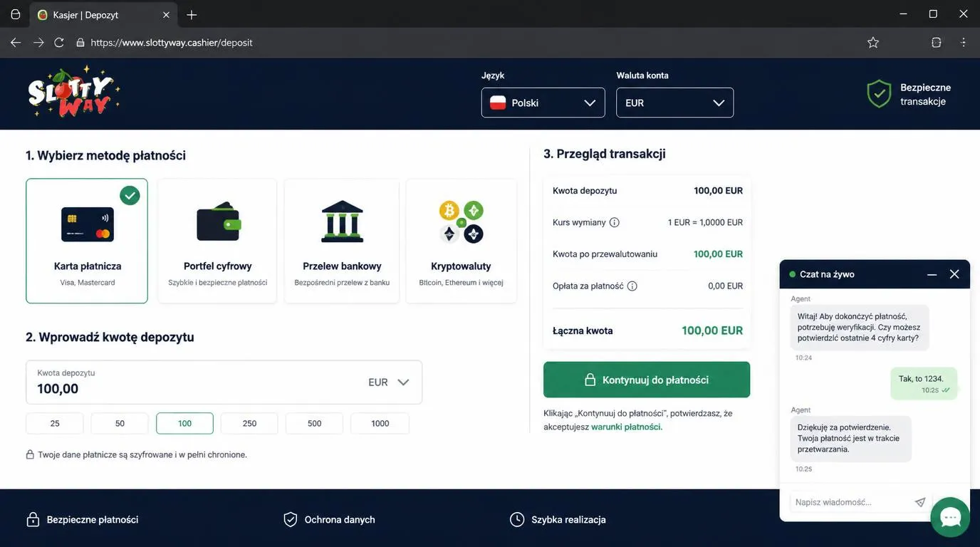Viewport: 980px width, 547px height.
Task: Expand the EUR deposit currency selector
Action: click(389, 382)
